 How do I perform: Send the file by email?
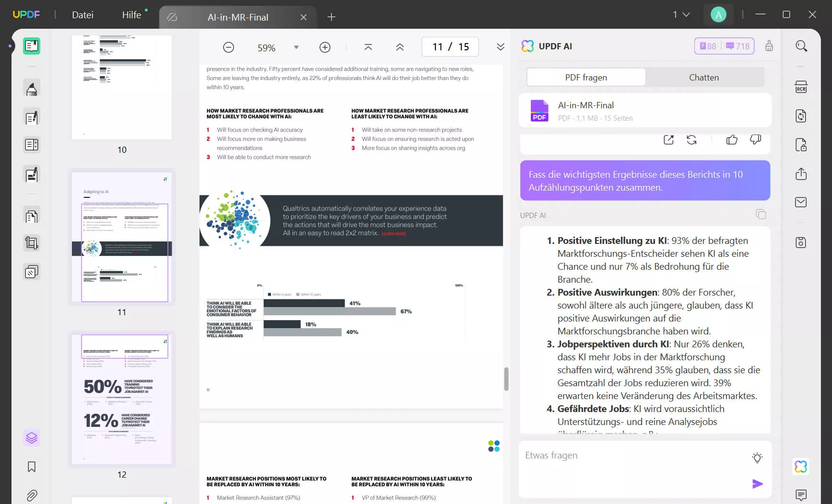pos(801,202)
